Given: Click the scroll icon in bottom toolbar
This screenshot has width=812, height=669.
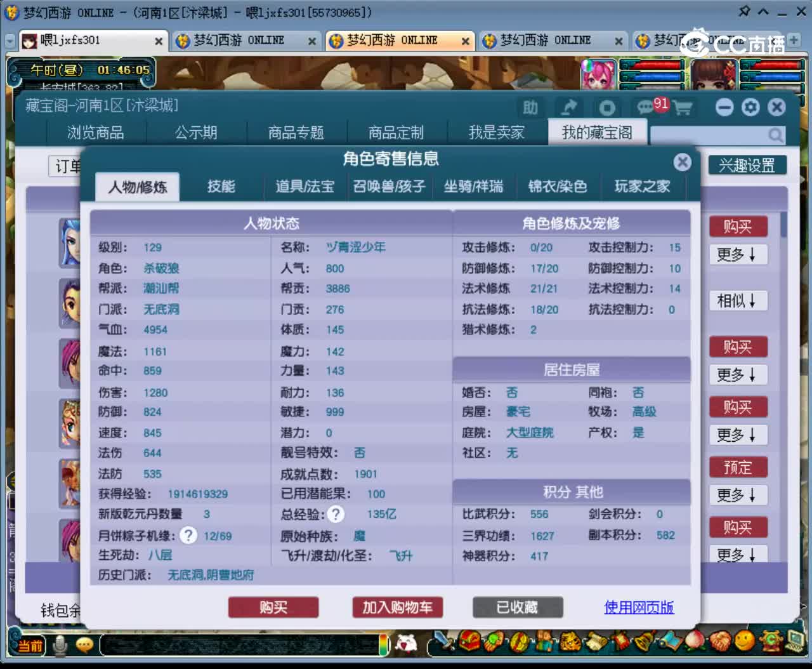Looking at the screenshot, I should click(x=596, y=642).
